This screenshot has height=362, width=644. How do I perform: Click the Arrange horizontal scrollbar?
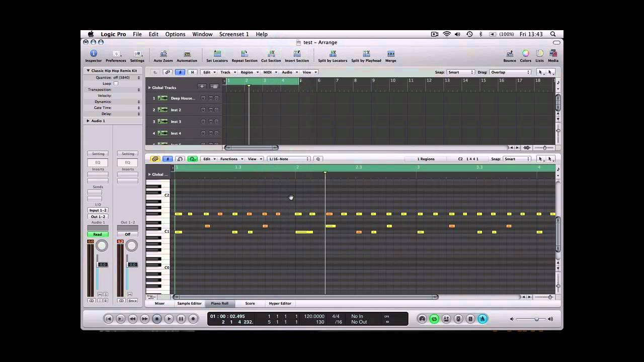[252, 147]
